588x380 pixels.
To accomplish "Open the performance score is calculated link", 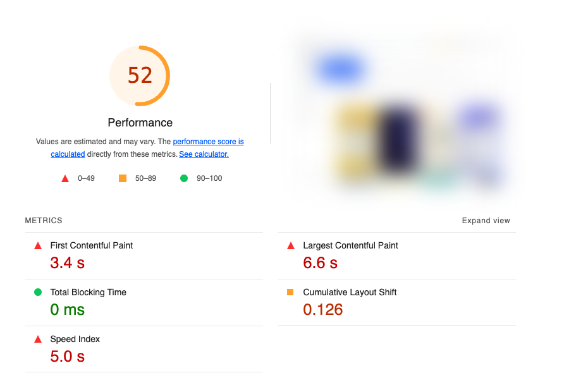I will (208, 142).
